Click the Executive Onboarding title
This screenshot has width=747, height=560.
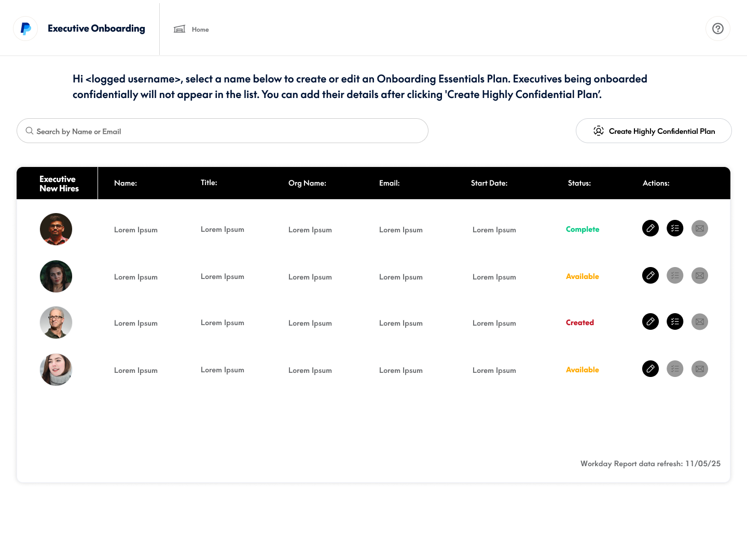(x=96, y=29)
